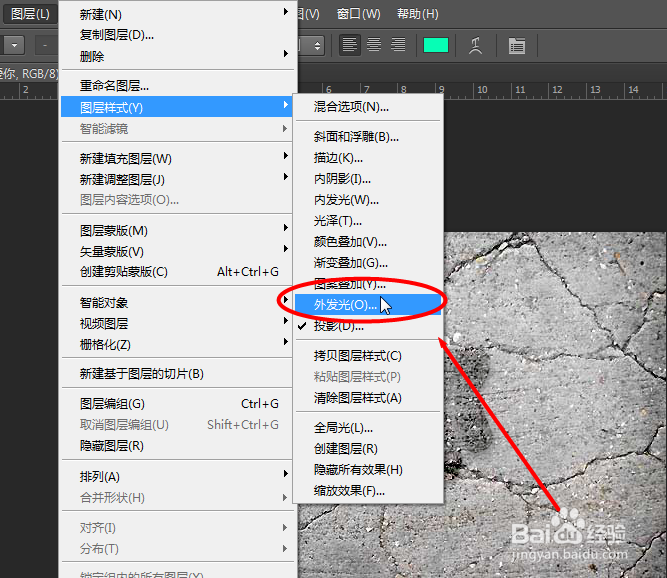
Task: Expand the 删除 submenu
Action: pyautogui.click(x=177, y=56)
